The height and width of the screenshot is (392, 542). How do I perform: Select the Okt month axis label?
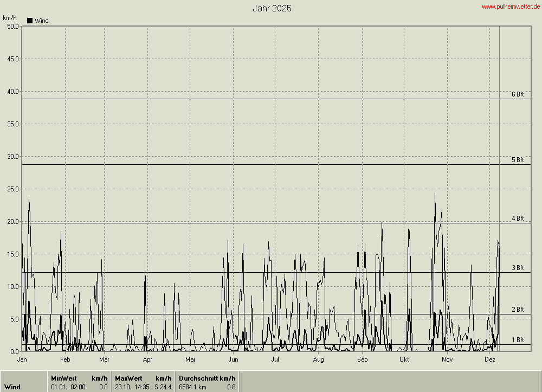tap(404, 359)
